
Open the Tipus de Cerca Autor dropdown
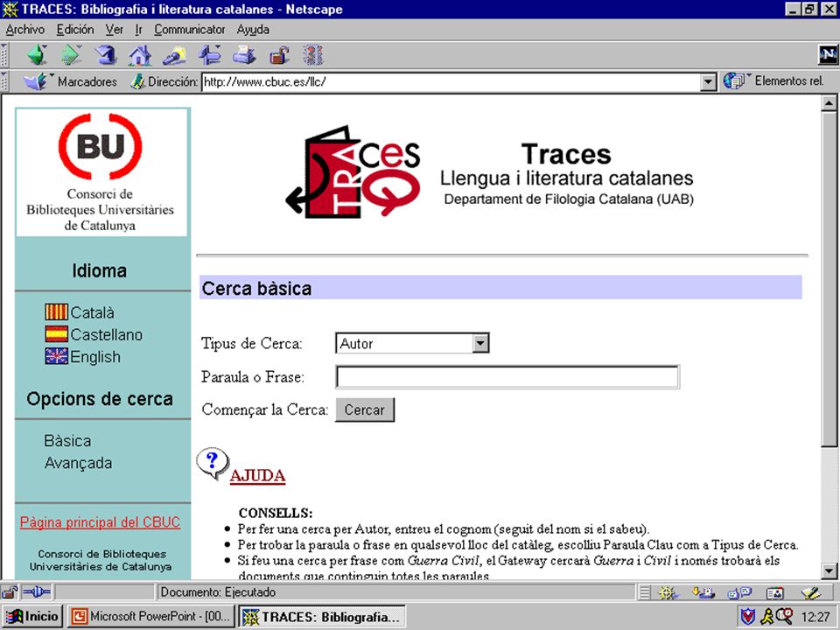click(x=412, y=343)
